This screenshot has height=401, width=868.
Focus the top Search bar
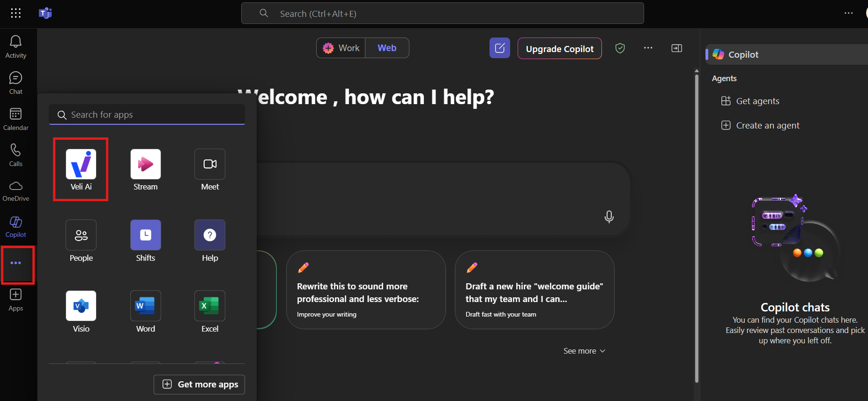pos(442,13)
